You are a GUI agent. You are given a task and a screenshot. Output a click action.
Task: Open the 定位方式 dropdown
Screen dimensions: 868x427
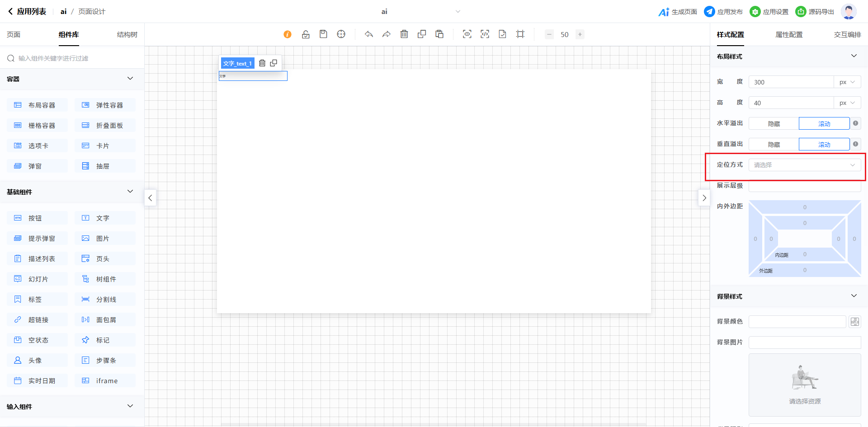point(804,165)
